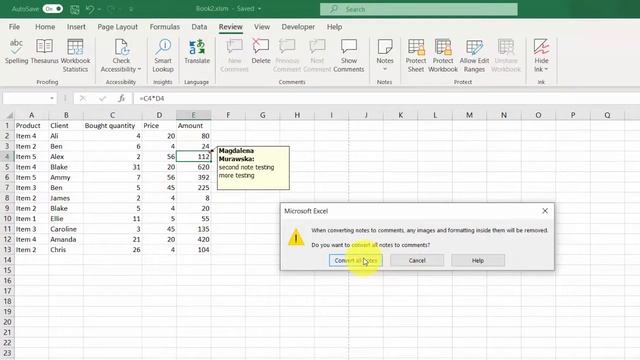Switch to the Developer tab
This screenshot has width=640, height=360.
[x=298, y=27]
